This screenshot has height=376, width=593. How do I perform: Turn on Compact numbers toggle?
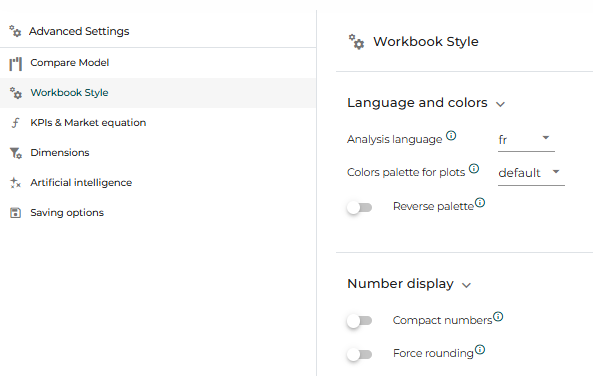coord(359,321)
